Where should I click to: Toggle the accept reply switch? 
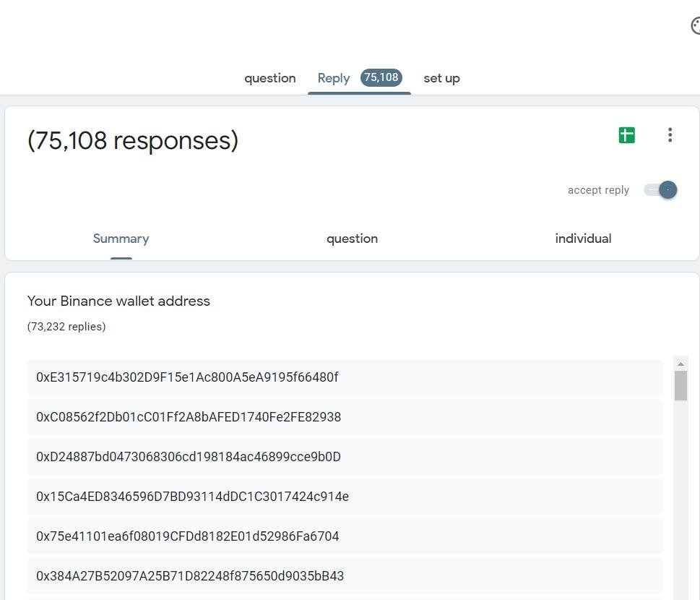point(660,190)
